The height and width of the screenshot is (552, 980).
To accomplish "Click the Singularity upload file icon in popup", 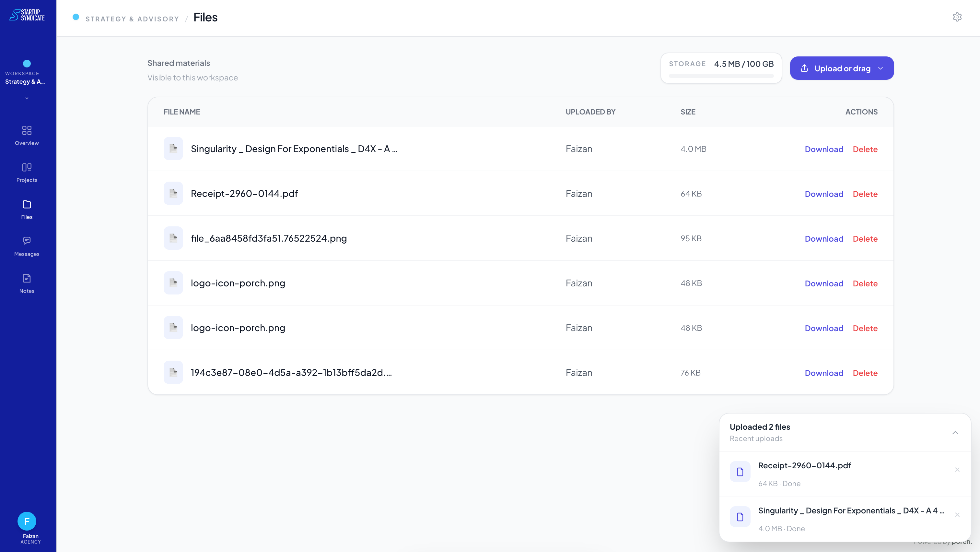I will coord(740,517).
